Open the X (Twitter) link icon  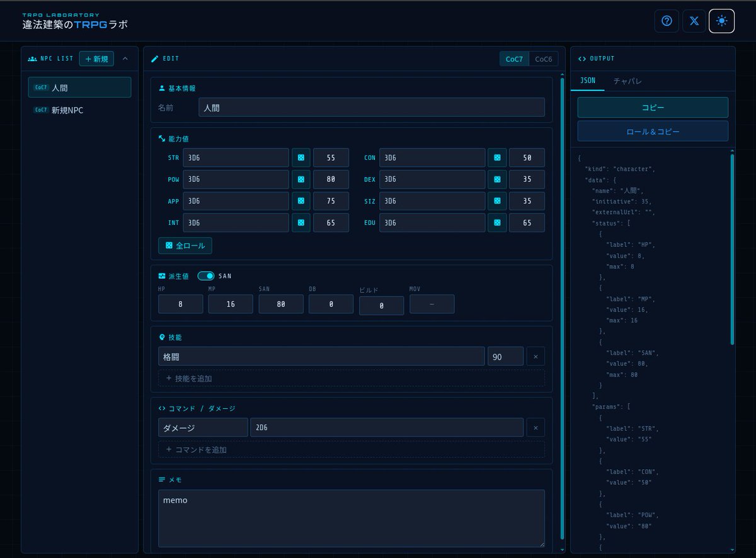(x=694, y=21)
